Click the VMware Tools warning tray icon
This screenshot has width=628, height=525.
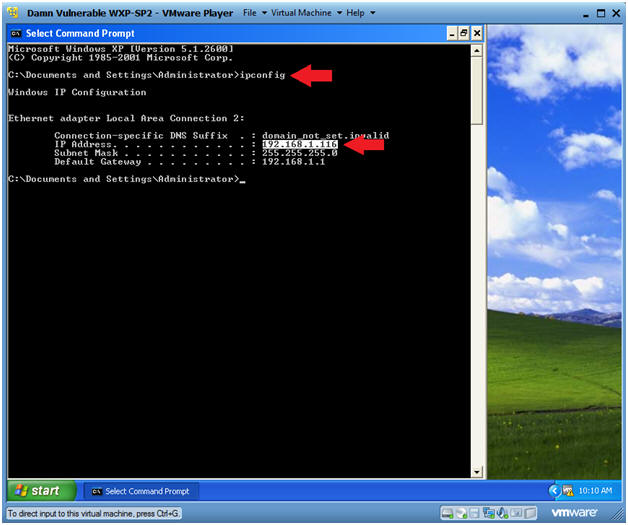tap(568, 491)
